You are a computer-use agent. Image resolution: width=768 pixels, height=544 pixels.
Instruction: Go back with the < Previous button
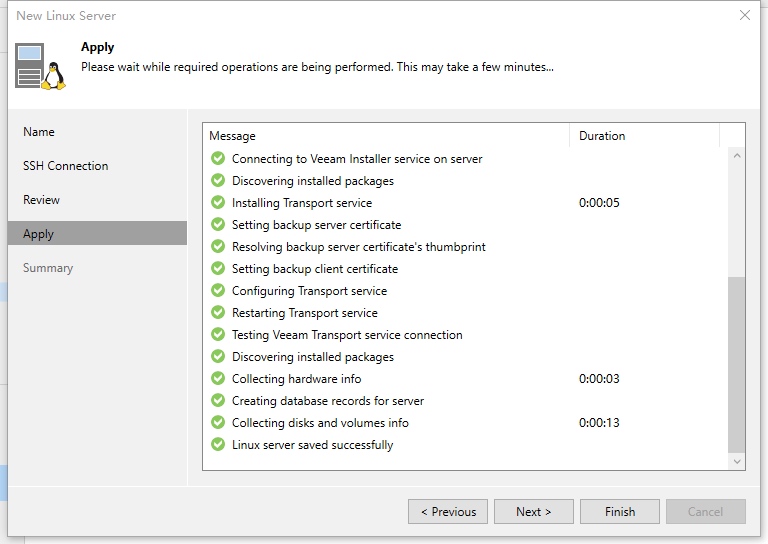point(448,512)
